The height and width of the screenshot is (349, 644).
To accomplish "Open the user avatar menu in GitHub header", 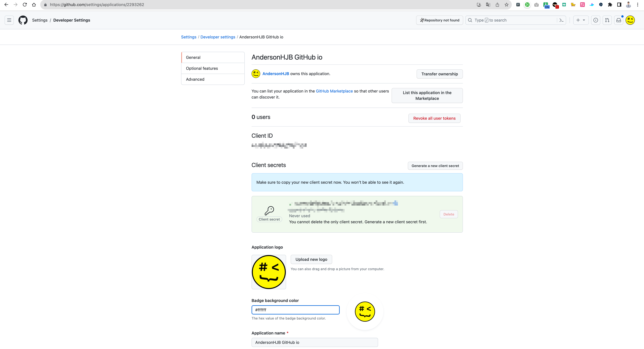I will (x=630, y=20).
